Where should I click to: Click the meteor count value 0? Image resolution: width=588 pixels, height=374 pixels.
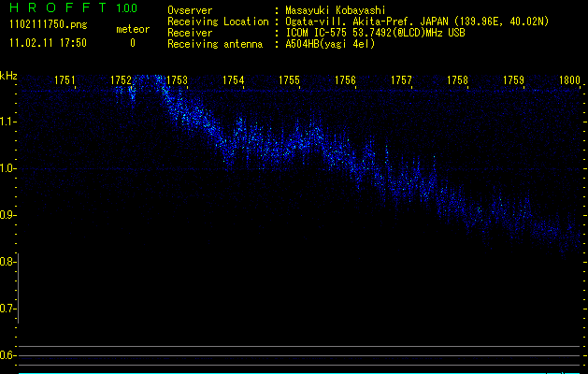pos(133,43)
